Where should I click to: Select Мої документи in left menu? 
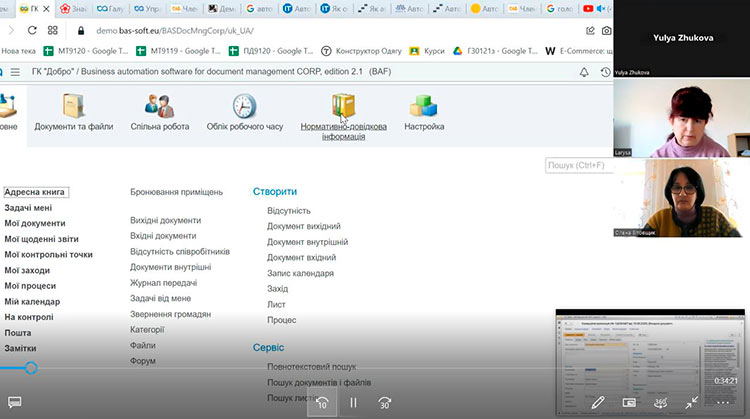[x=35, y=223]
